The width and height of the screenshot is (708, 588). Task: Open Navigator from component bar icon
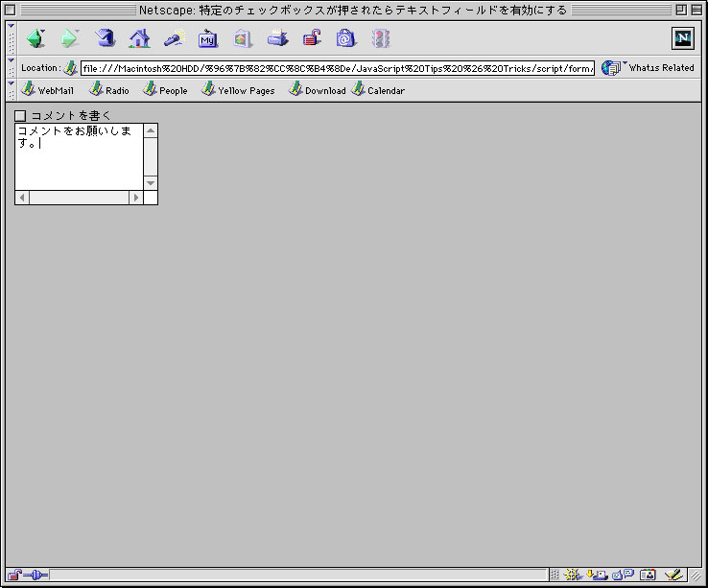(573, 575)
